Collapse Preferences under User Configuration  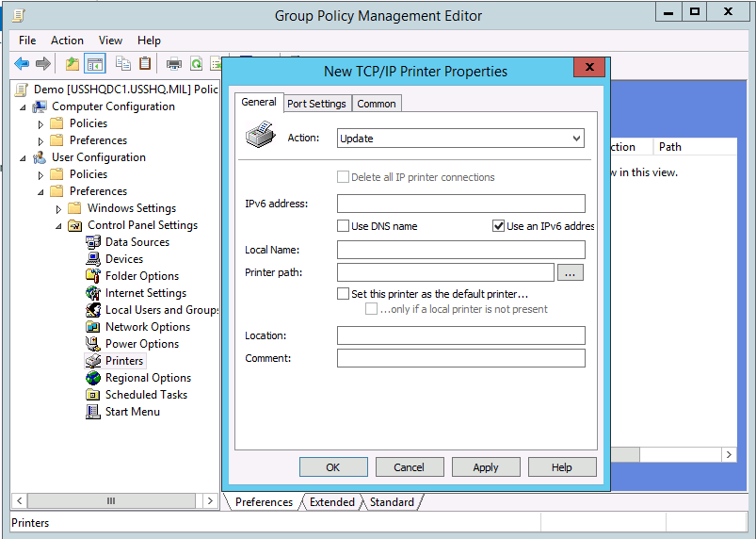click(40, 192)
